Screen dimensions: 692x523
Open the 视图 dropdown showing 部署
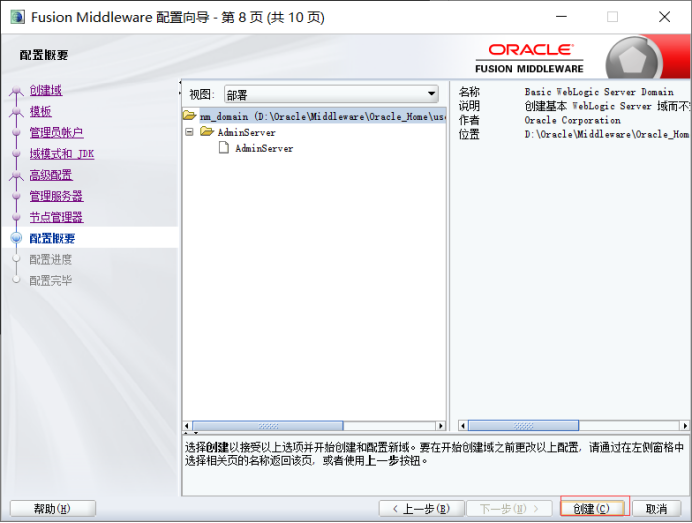tap(331, 94)
